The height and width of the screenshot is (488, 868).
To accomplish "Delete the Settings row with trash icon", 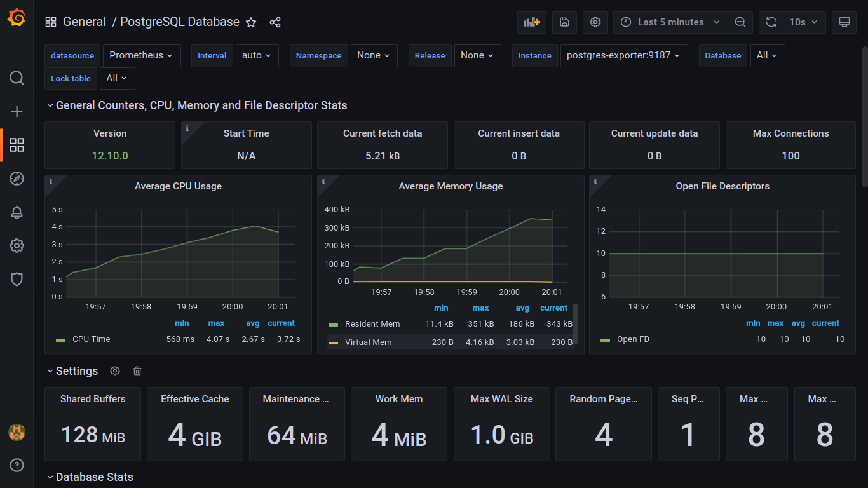I will pyautogui.click(x=137, y=371).
